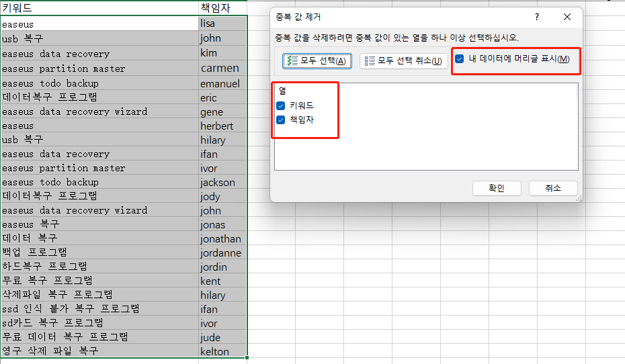Select the cell containing 'kim'

click(223, 53)
